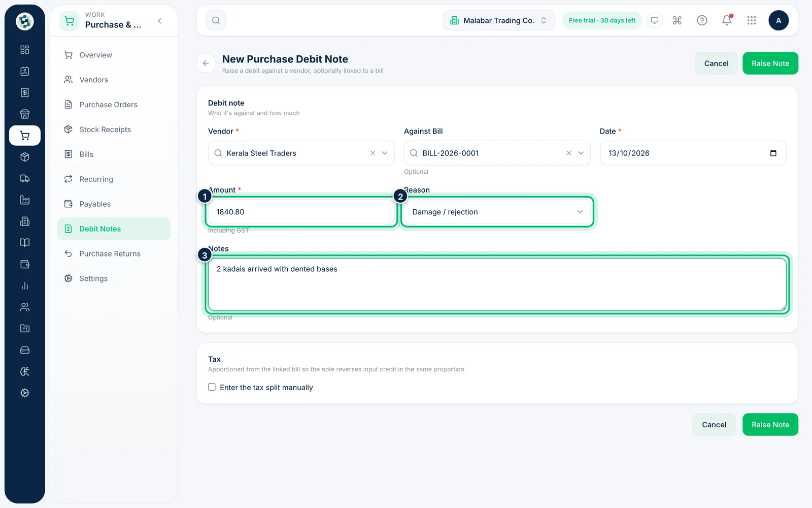Viewport: 812px width, 508px height.
Task: Click the bottom Raise Note button
Action: point(770,425)
